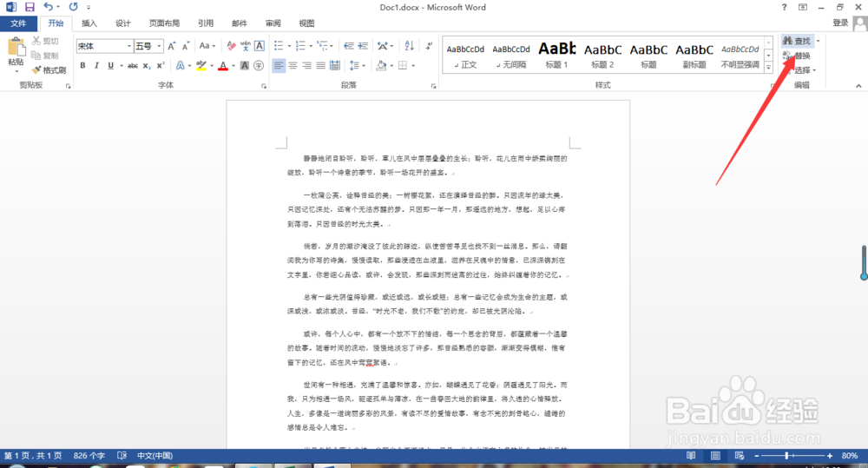Select Format Painter (格式刷)
This screenshot has width=868, height=468.
[x=49, y=69]
